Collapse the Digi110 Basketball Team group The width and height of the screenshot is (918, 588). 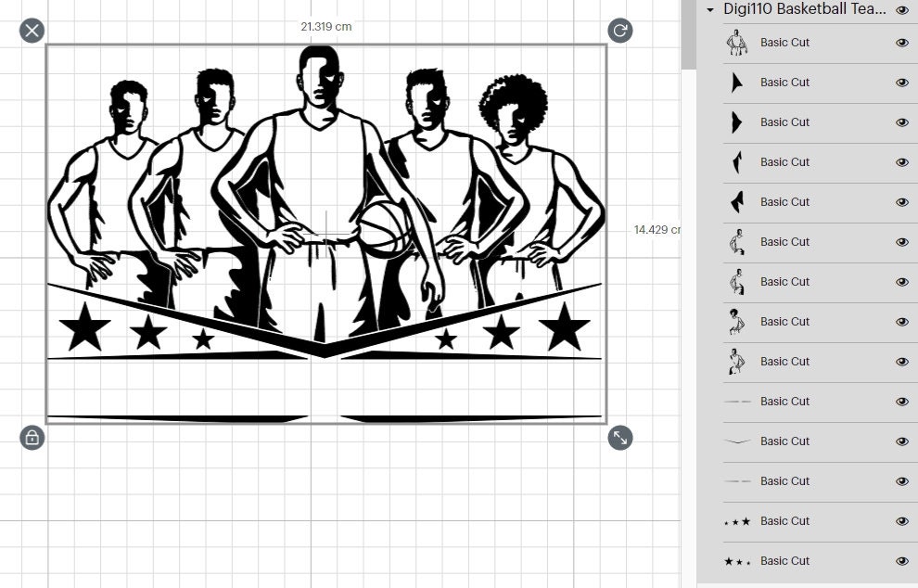pos(708,10)
